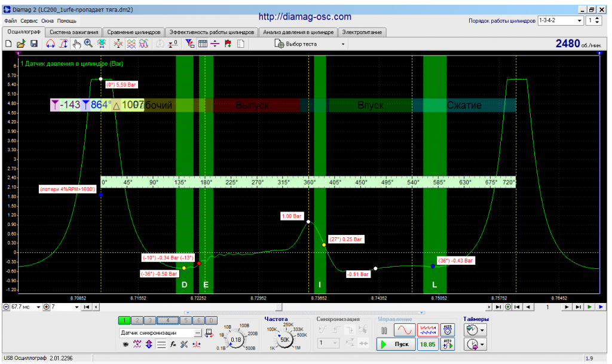
Task: Switch to Система зажигания tab
Action: [74, 32]
